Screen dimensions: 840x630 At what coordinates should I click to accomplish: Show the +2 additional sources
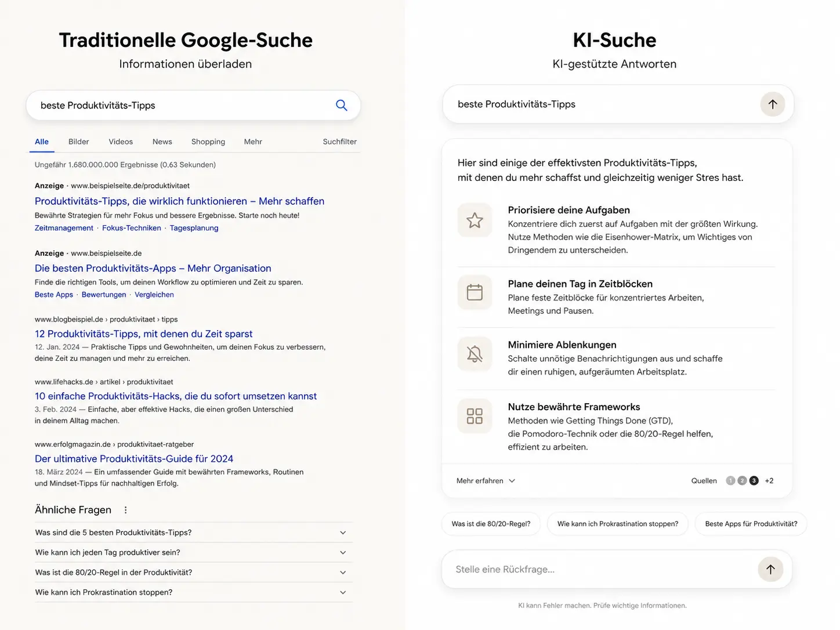click(769, 481)
